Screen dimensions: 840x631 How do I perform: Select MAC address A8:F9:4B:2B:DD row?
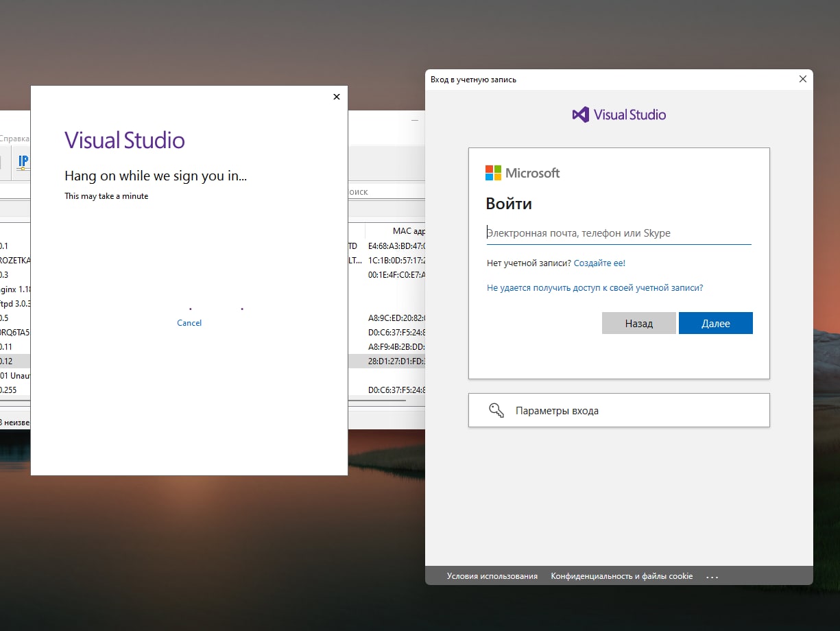396,347
